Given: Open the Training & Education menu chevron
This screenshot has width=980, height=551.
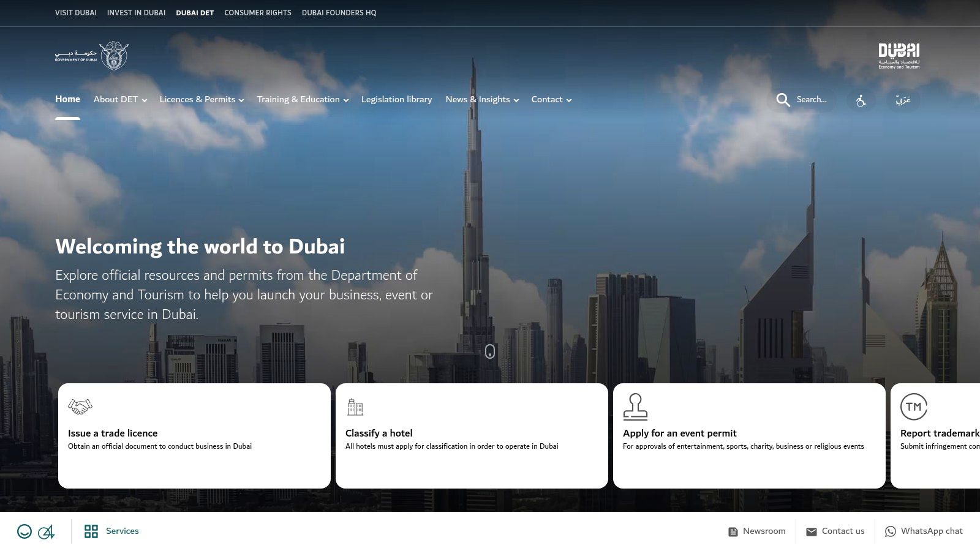Looking at the screenshot, I should [x=346, y=100].
